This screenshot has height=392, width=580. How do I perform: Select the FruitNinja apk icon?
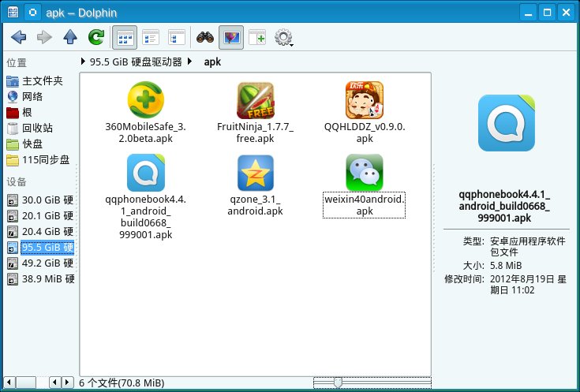[x=255, y=100]
